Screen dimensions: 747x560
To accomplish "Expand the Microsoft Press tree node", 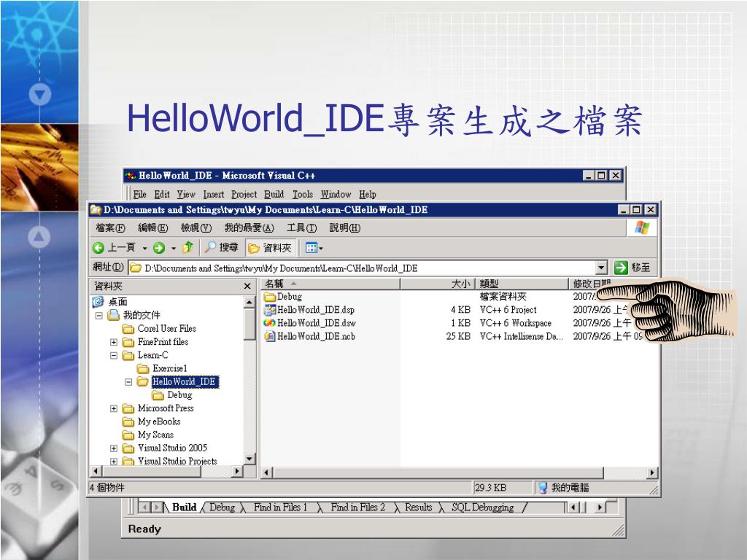I will [x=113, y=408].
